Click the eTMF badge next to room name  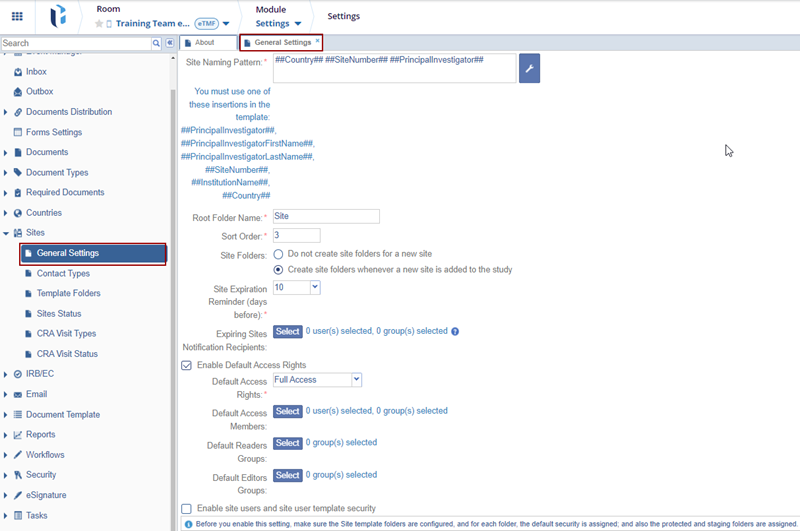click(x=207, y=23)
